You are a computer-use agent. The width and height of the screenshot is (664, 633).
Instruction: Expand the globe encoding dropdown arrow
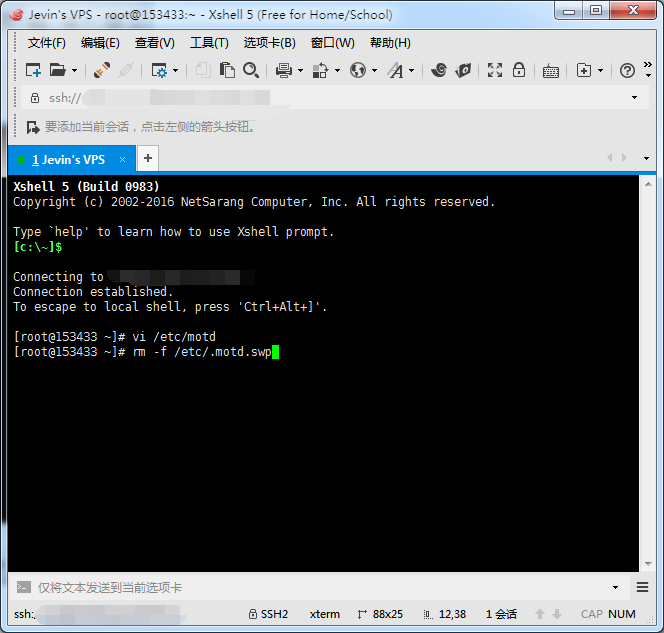point(374,70)
